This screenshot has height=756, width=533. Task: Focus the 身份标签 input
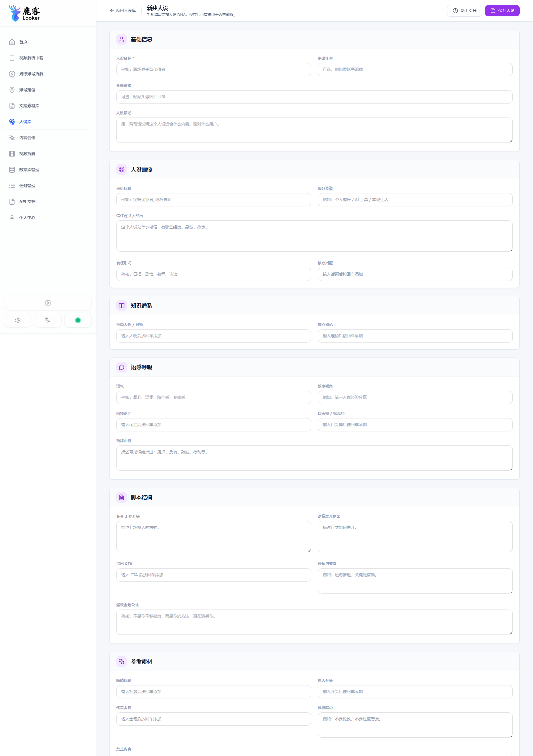214,200
